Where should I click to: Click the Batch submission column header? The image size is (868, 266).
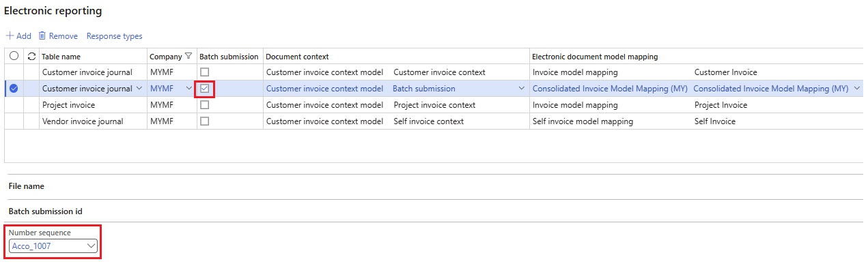pos(229,57)
